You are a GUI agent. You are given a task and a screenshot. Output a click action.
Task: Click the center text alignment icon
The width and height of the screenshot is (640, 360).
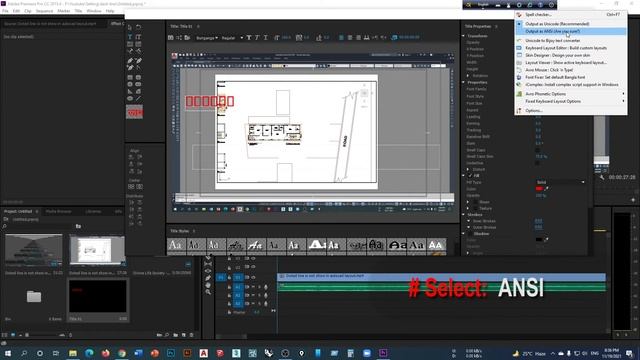click(x=350, y=38)
